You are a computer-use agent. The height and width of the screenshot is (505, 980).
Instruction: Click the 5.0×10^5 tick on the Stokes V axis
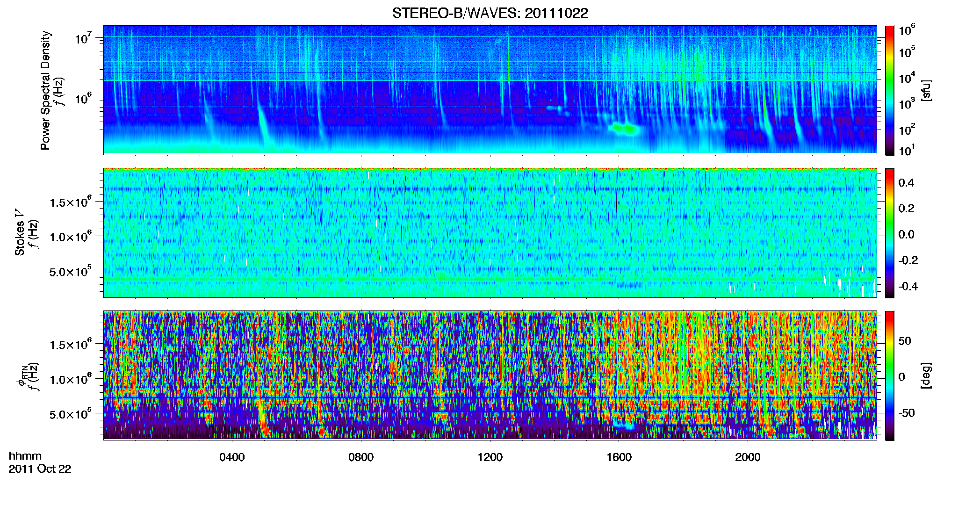(x=71, y=272)
